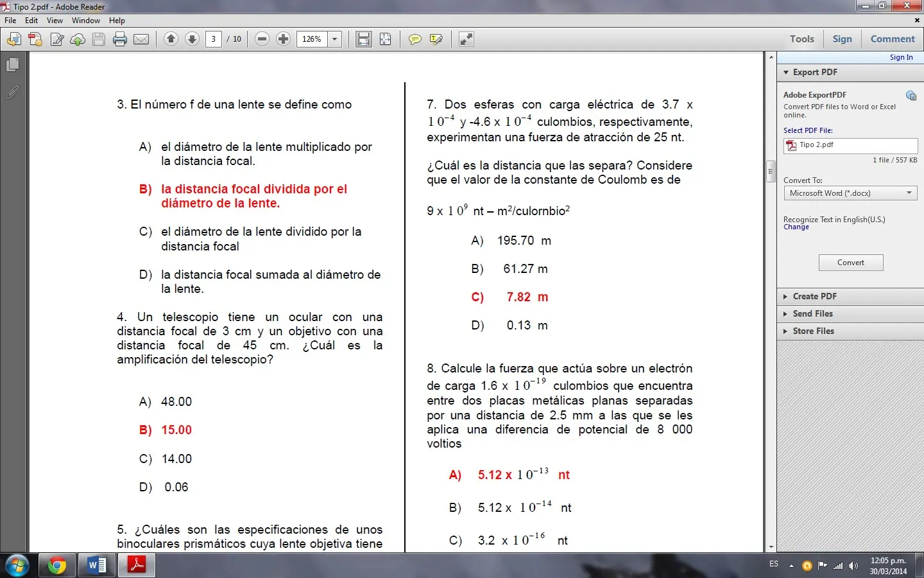Open Microsoft Word from the taskbar
The image size is (924, 578).
(97, 566)
